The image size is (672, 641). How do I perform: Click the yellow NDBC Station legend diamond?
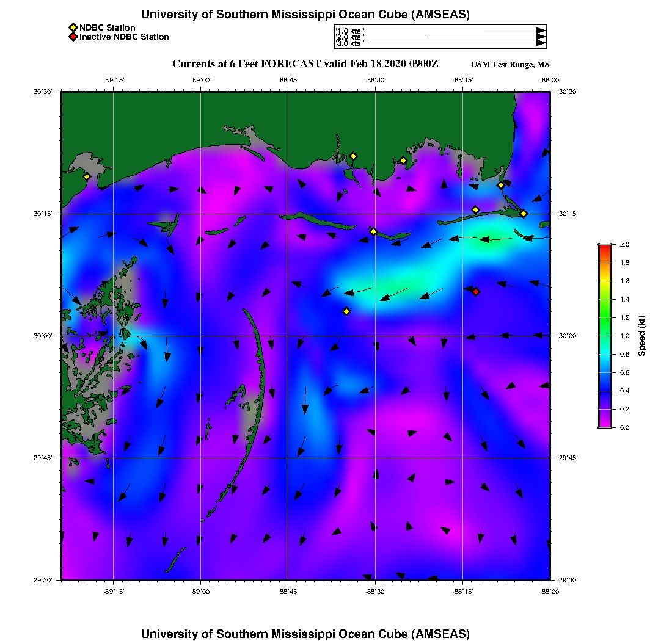(x=73, y=27)
